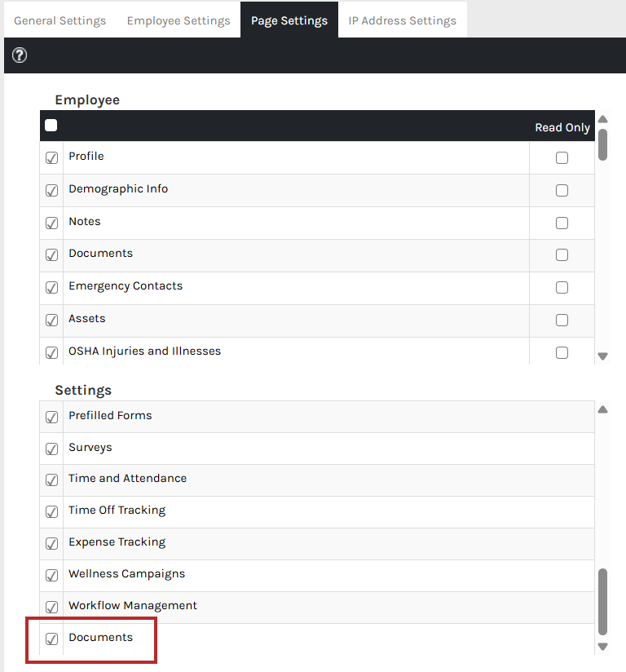Screen dimensions: 626x672
Task: Uncheck the Time and Attendance checkbox
Action: click(x=52, y=480)
